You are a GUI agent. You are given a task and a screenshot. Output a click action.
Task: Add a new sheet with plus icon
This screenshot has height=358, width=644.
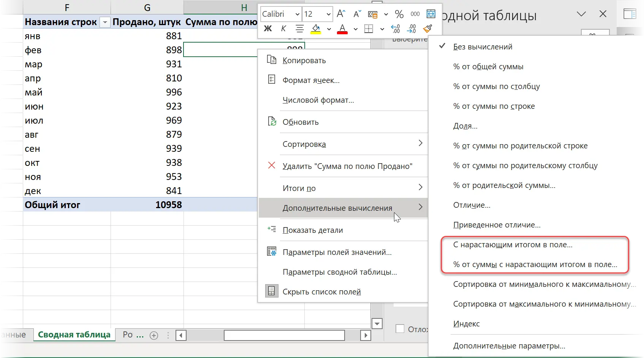coord(154,335)
